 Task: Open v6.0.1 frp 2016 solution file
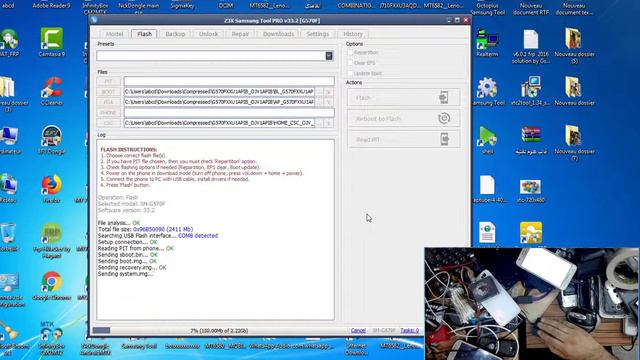tap(531, 46)
